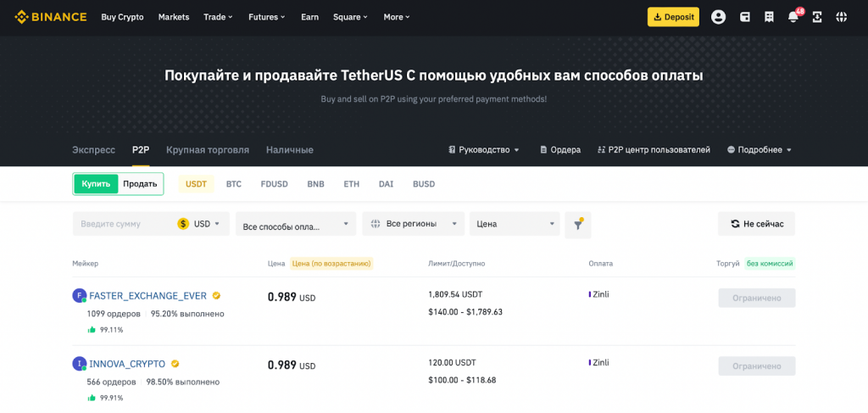The image size is (868, 413).
Task: Click Zinli payment in FASTER_EXCHANGE_EVER row
Action: click(599, 294)
